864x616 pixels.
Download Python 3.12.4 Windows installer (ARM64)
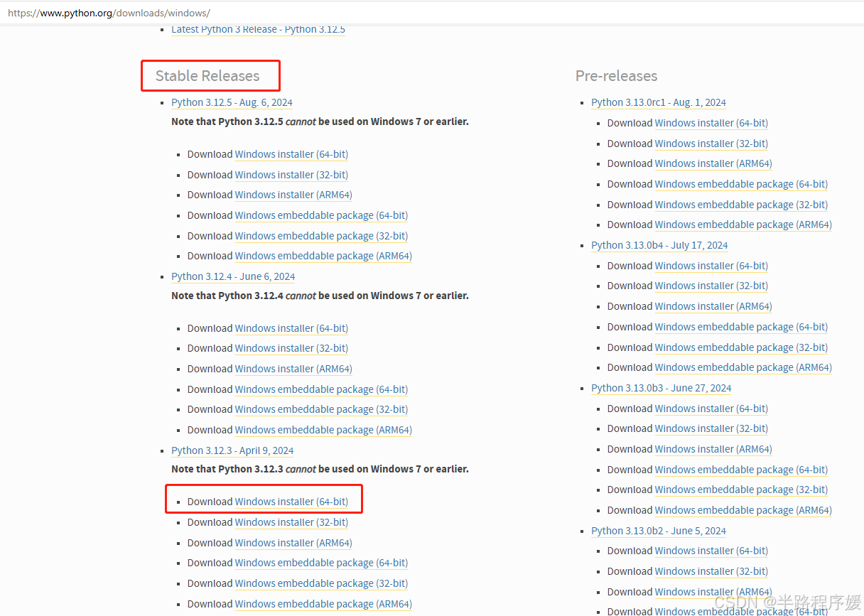[293, 369]
